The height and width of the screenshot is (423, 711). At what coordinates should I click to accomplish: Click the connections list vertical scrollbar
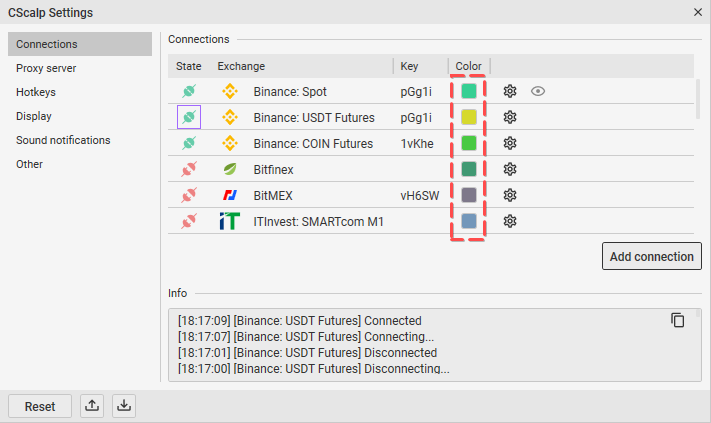(698, 99)
